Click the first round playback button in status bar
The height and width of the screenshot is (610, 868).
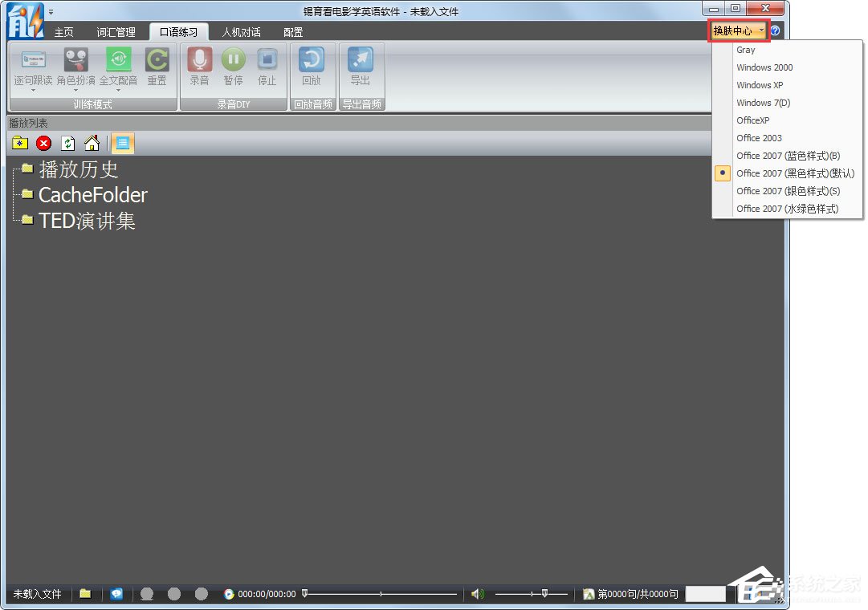(147, 594)
